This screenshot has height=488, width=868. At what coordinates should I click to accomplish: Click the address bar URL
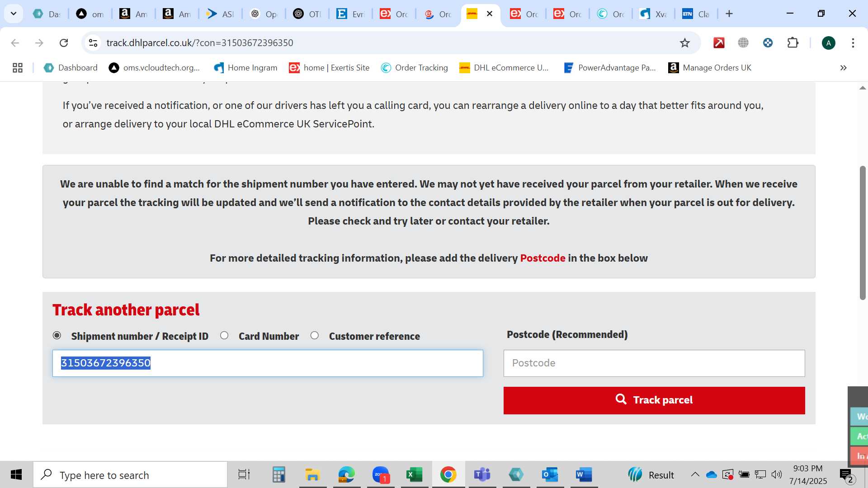tap(200, 43)
